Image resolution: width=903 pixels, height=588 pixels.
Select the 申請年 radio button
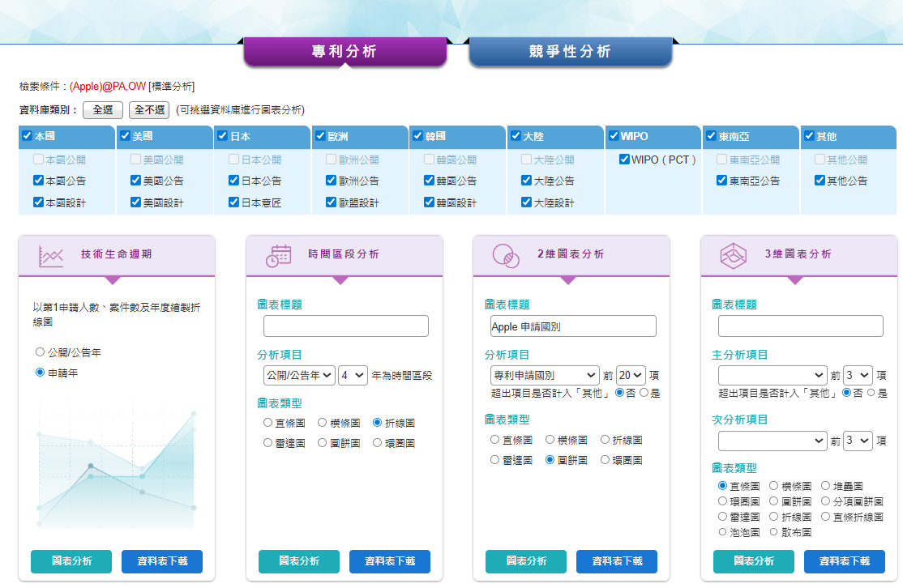(40, 373)
